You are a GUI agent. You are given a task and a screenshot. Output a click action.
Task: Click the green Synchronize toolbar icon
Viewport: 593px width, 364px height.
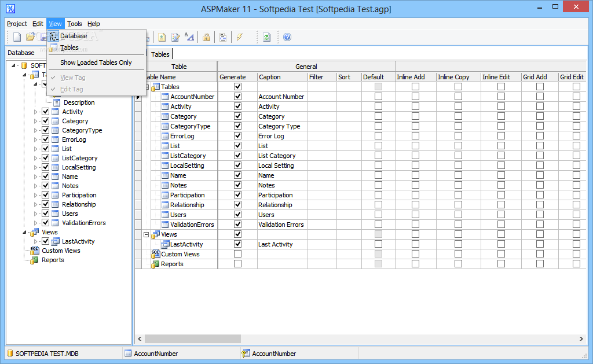[266, 37]
